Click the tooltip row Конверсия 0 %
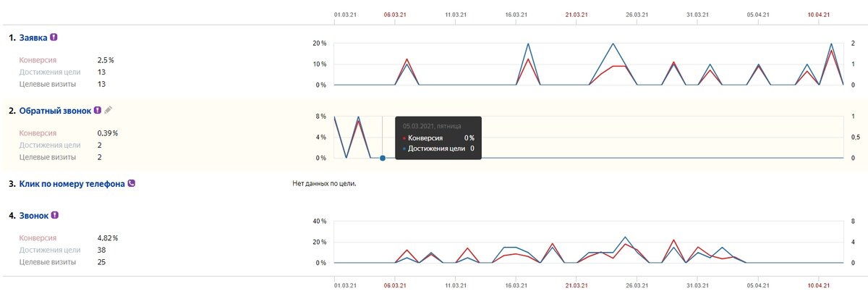This screenshot has height=299, width=868. pos(438,138)
